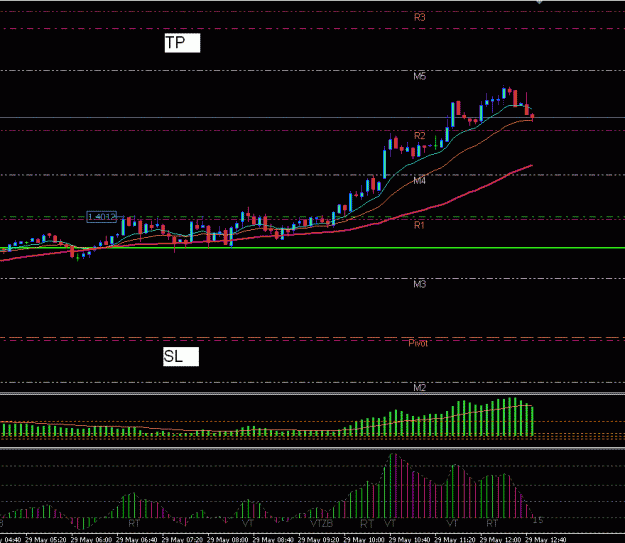Click the 29 May 06:00 time label
The width and height of the screenshot is (625, 543).
pos(91,540)
